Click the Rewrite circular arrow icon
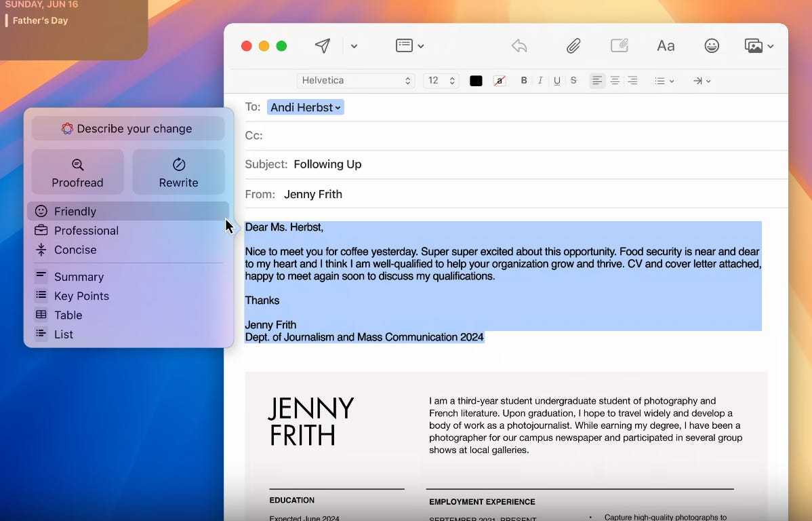Screen dimensions: 812x521 [x=179, y=164]
